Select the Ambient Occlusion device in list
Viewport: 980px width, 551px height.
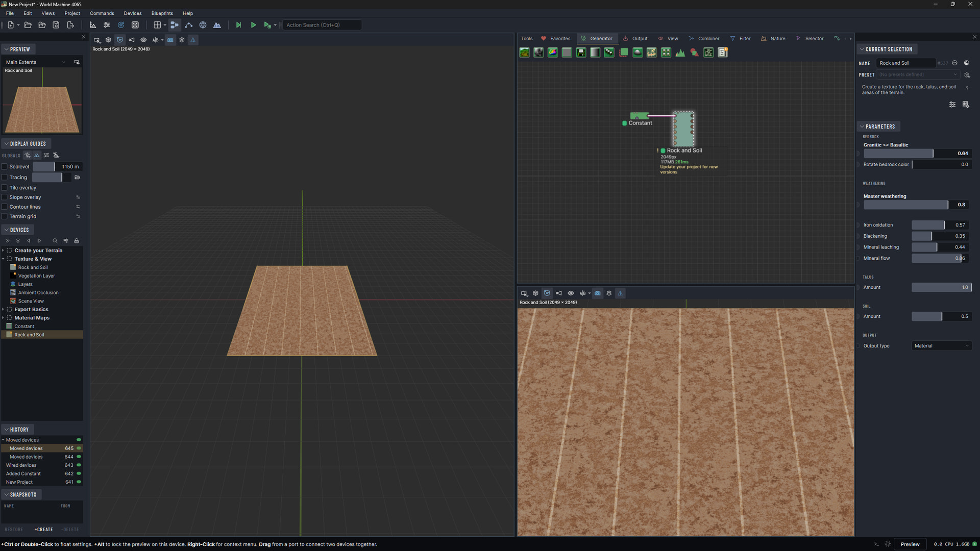(x=38, y=293)
